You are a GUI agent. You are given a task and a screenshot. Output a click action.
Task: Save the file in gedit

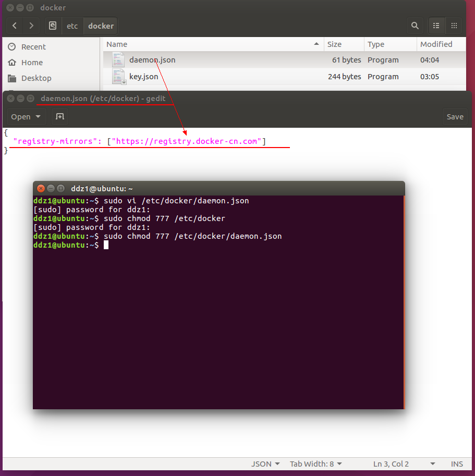(x=455, y=117)
